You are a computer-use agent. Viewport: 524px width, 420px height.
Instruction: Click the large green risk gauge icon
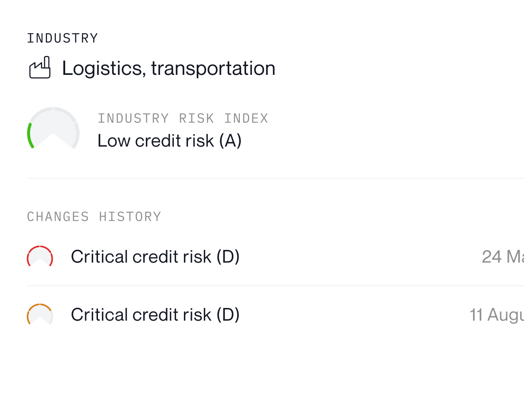53,128
